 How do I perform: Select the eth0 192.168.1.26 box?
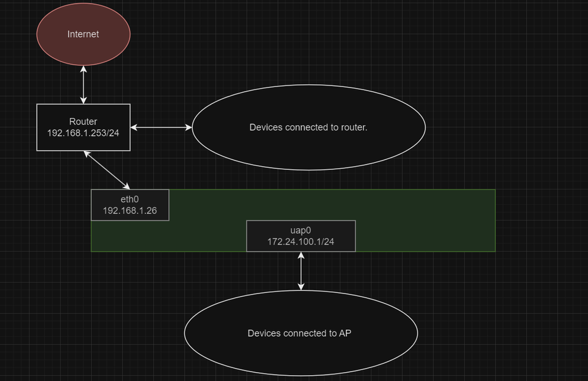[129, 205]
